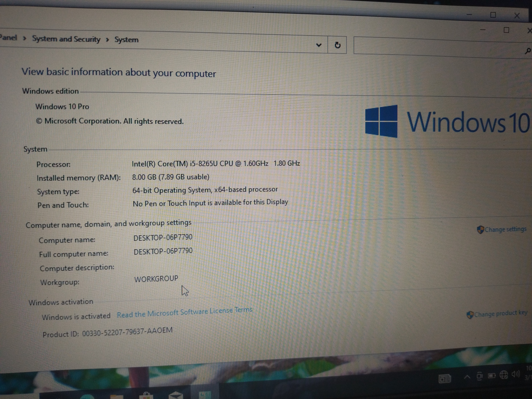The height and width of the screenshot is (399, 532).
Task: Click the 'Windows activation' section header
Action: (x=61, y=302)
